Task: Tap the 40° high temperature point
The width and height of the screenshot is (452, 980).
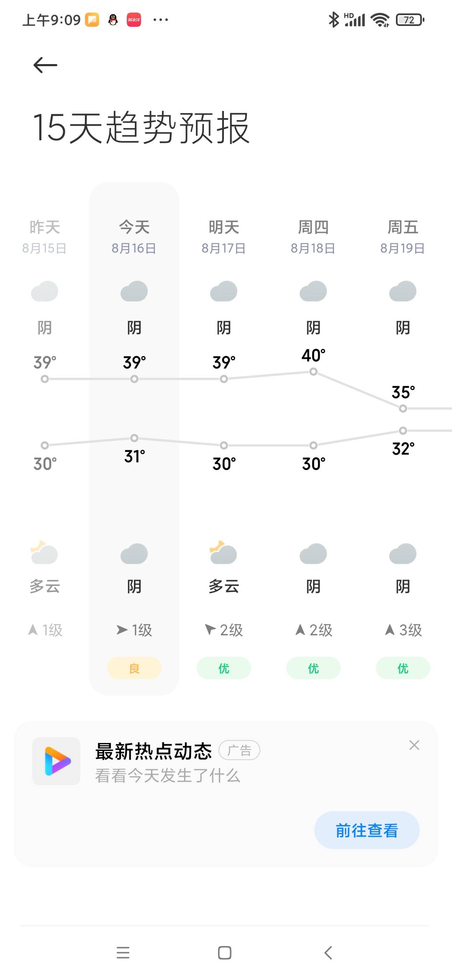Action: (x=313, y=371)
